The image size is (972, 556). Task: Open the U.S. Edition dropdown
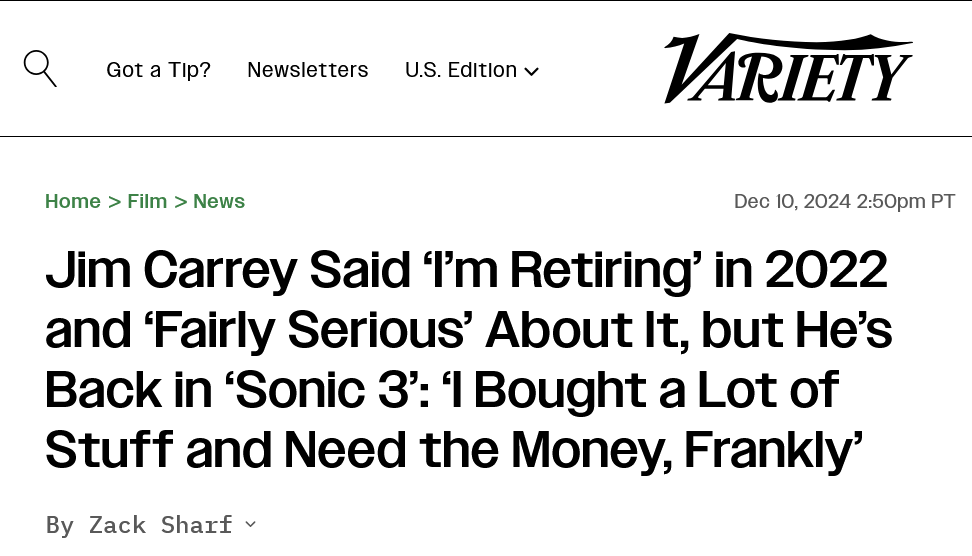pyautogui.click(x=461, y=70)
